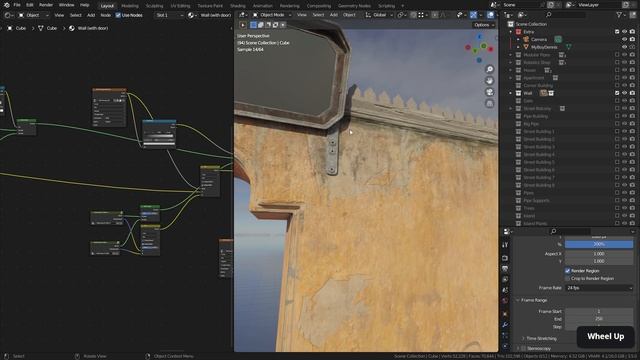Screen dimensions: 640x360
Task: Hide Wall collection in viewport with eye icon
Action: click(x=624, y=93)
